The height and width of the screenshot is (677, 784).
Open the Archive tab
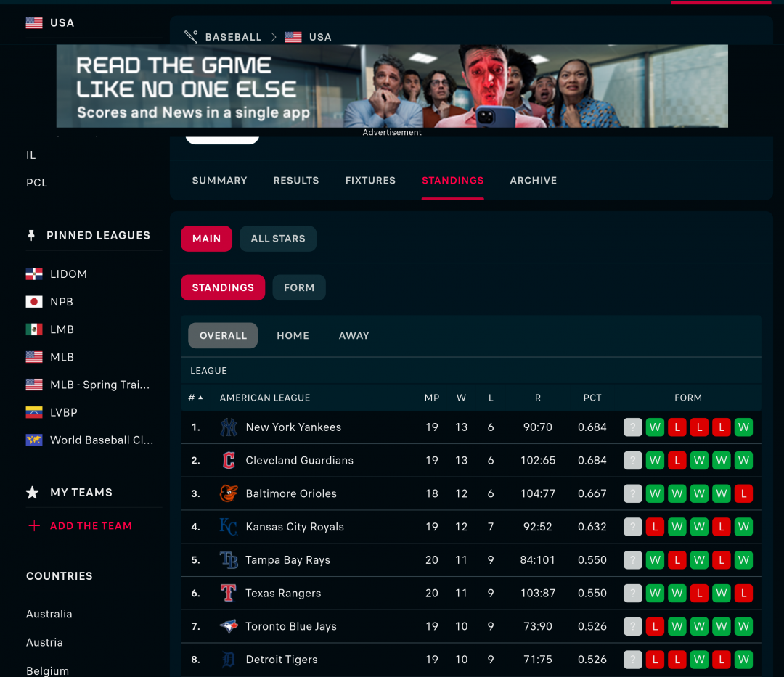(533, 180)
